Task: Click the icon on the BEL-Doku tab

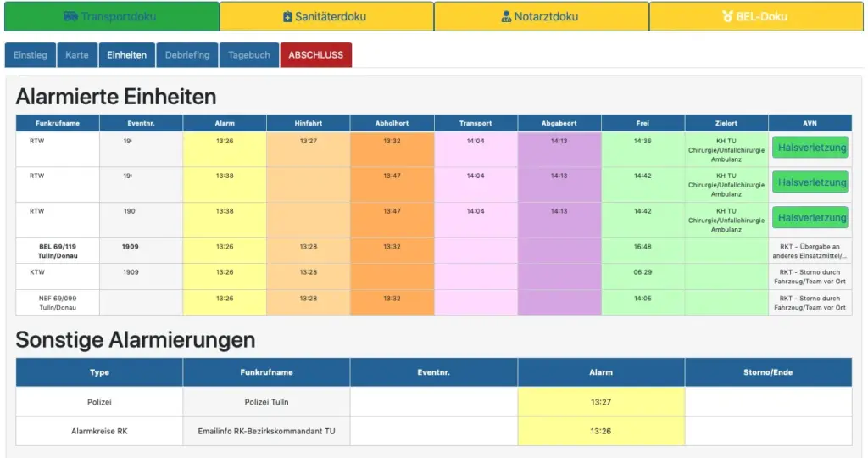Action: (726, 17)
